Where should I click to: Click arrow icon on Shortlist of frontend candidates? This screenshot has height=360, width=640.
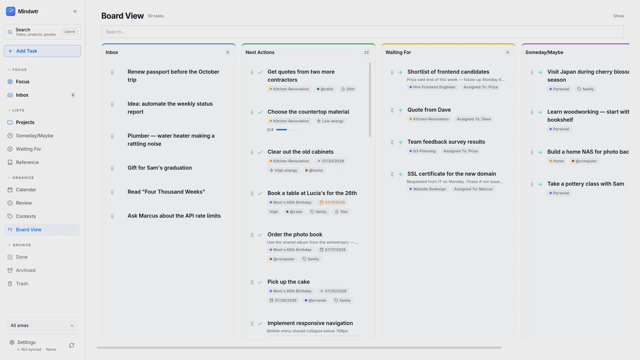pyautogui.click(x=400, y=72)
